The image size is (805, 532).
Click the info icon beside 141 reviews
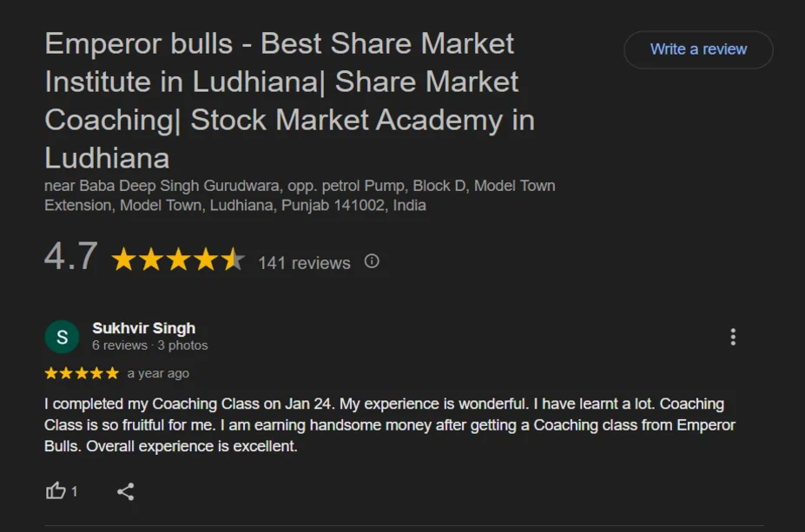pyautogui.click(x=371, y=262)
